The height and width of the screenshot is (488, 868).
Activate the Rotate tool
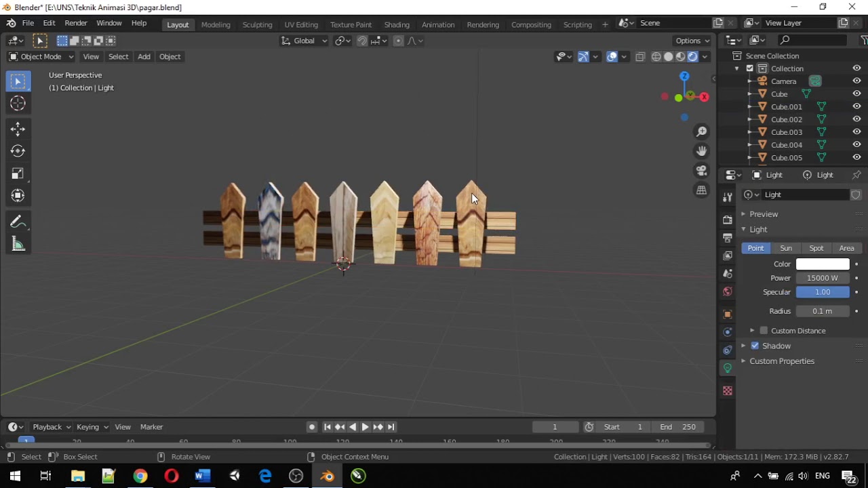pyautogui.click(x=18, y=151)
